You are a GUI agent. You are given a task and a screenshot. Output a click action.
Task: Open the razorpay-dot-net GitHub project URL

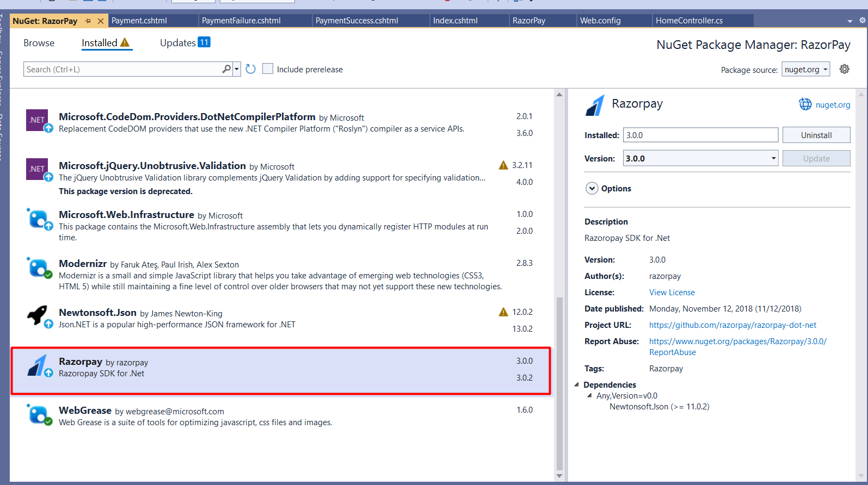(732, 325)
